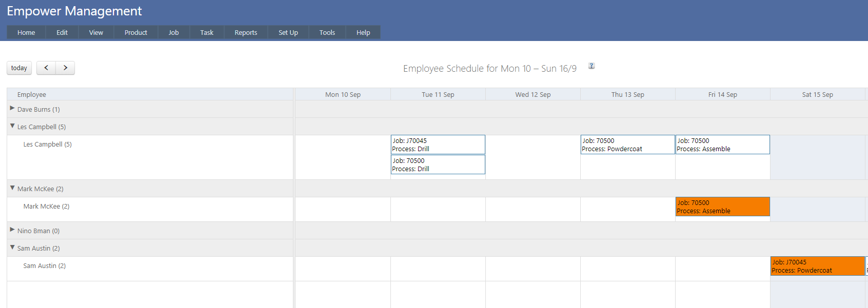Click the Empower Management title
The width and height of the screenshot is (868, 308).
click(74, 11)
